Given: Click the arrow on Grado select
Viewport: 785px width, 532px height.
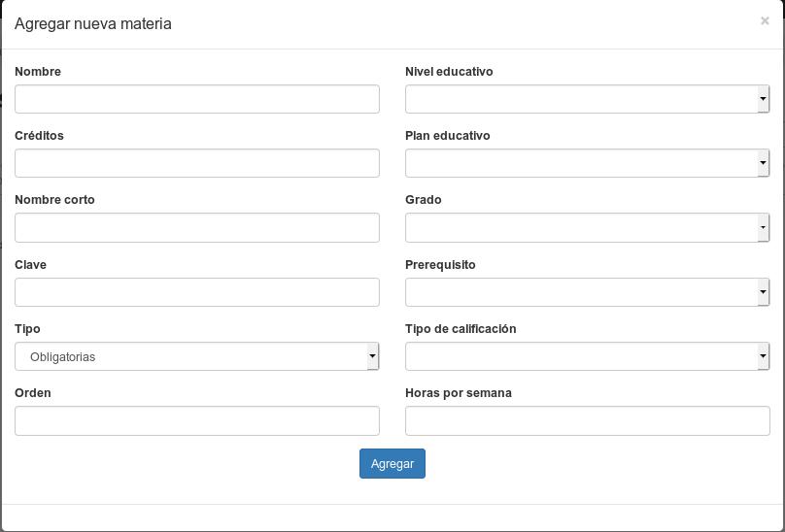Looking at the screenshot, I should coord(763,227).
